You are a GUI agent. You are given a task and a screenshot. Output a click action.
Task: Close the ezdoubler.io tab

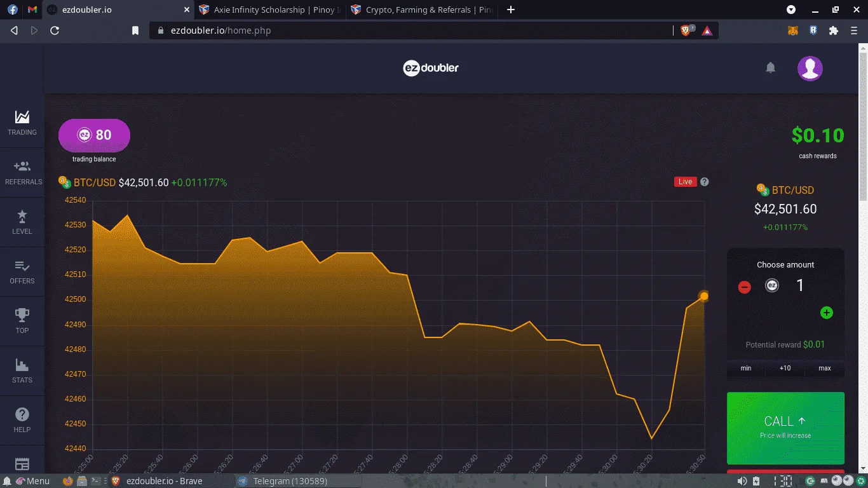(x=186, y=10)
